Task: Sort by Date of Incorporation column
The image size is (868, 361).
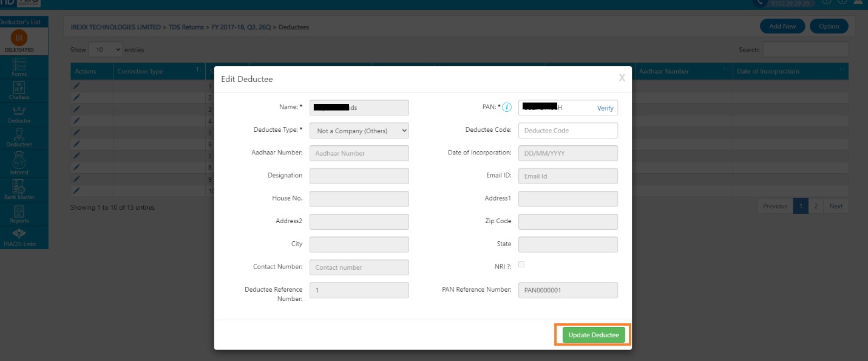Action: coord(790,71)
